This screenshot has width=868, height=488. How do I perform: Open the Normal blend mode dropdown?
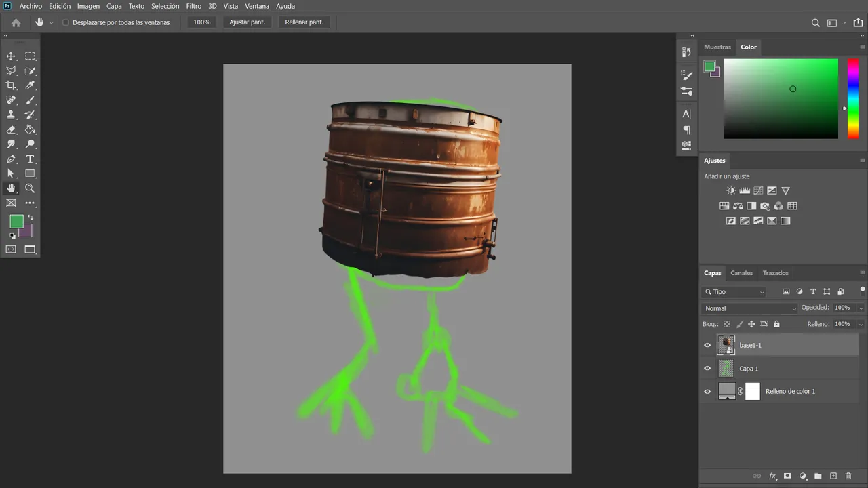pyautogui.click(x=750, y=308)
